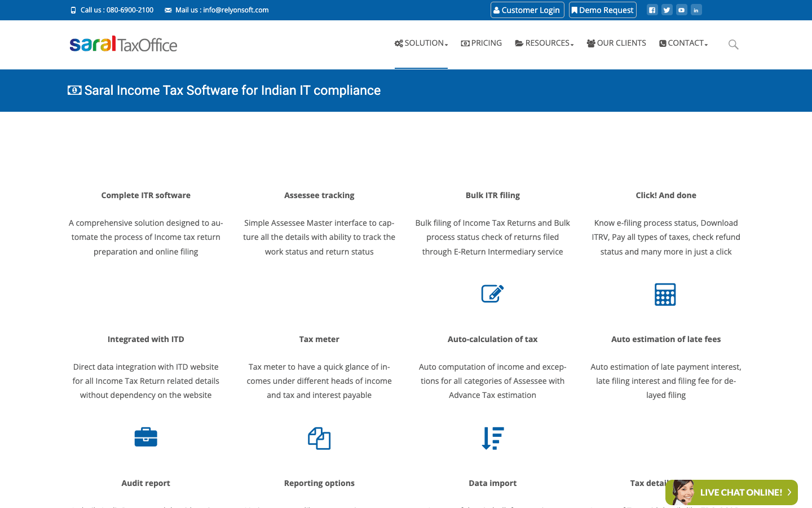
Task: Expand the CONTACT dropdown menu
Action: [x=683, y=43]
